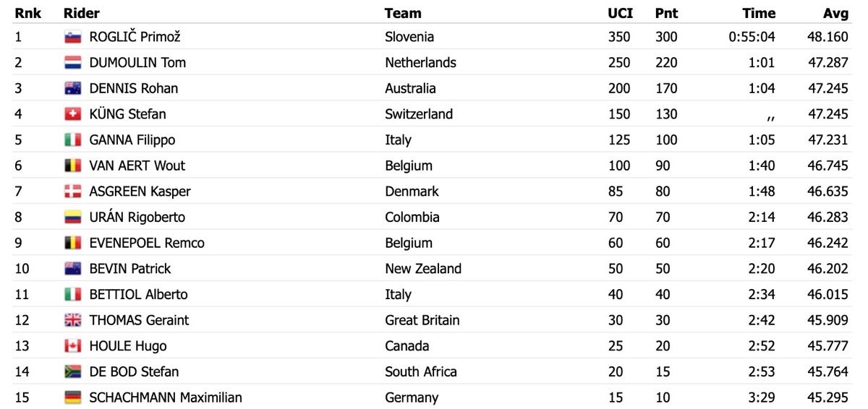Click the Netherlands flag icon beside Dumoulin
The height and width of the screenshot is (409, 868).
(72, 62)
